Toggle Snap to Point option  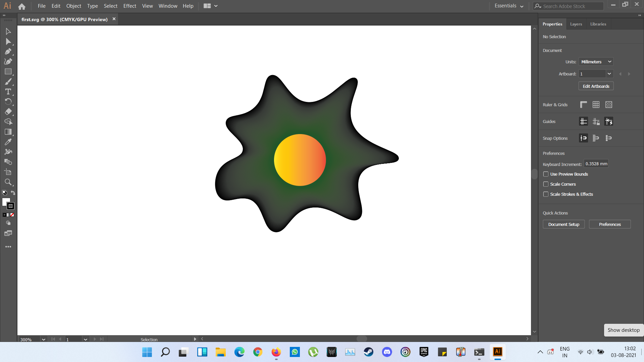click(x=583, y=138)
